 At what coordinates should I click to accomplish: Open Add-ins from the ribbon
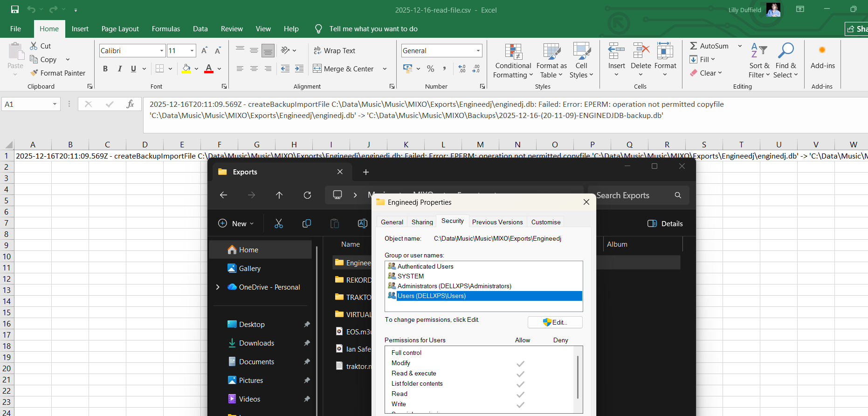pyautogui.click(x=822, y=57)
